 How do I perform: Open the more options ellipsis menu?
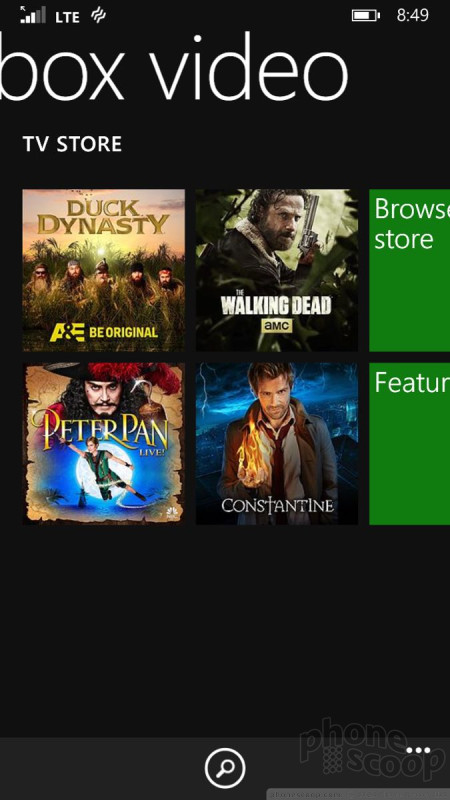click(418, 751)
